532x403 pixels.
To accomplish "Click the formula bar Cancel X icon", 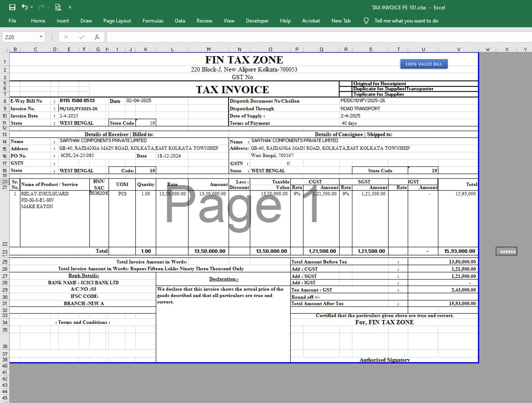I will [x=66, y=37].
